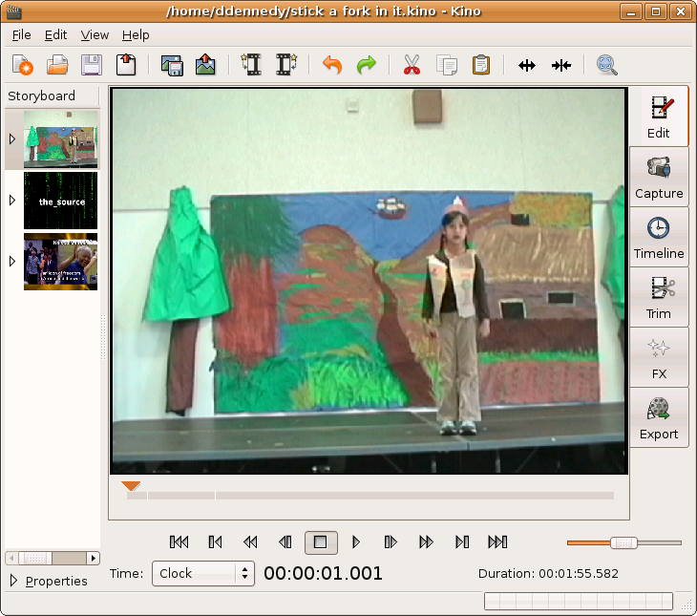Click the green Redo arrow
697x616 pixels.
(367, 65)
